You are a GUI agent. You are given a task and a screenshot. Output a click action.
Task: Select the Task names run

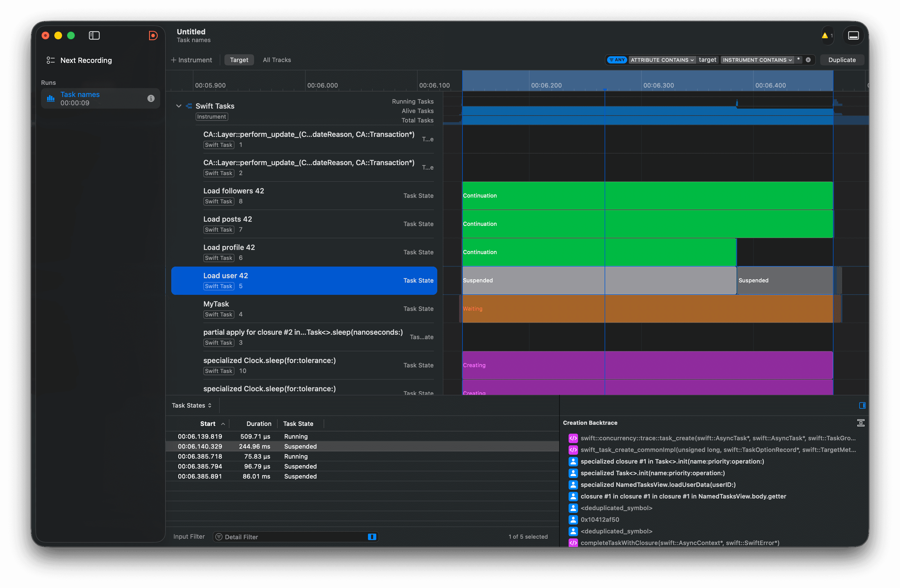101,98
